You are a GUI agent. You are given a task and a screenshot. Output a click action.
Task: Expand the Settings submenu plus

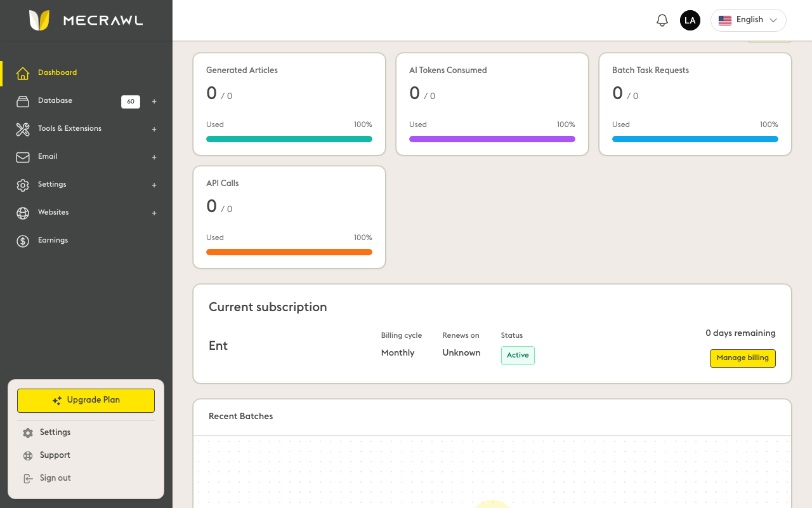click(154, 185)
